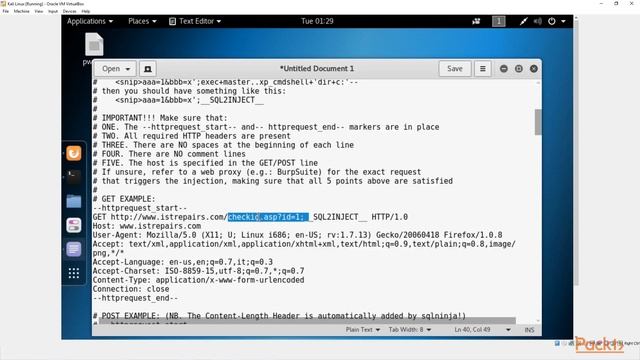The width and height of the screenshot is (640, 360).
Task: Expand the Open recent files arrow
Action: pyautogui.click(x=128, y=69)
